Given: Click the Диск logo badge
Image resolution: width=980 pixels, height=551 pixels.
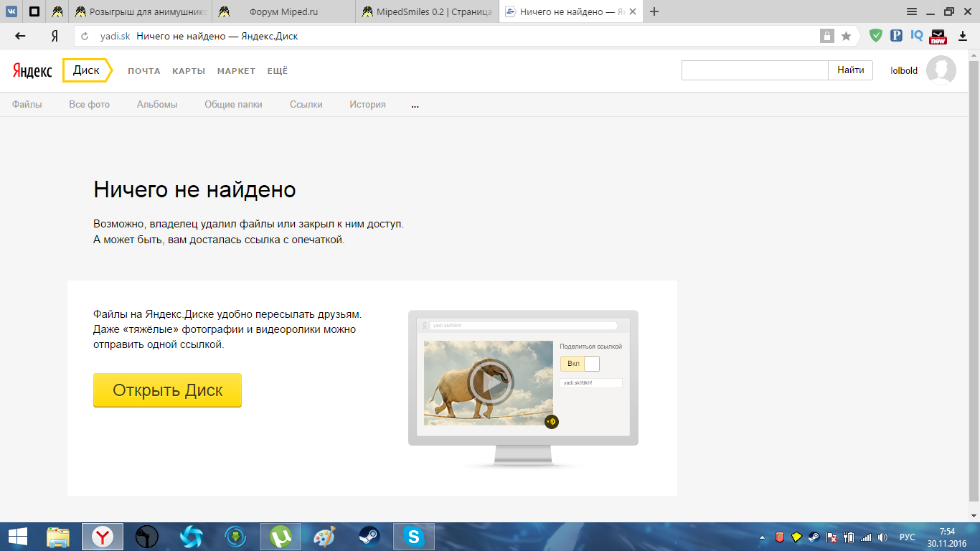Looking at the screenshot, I should (88, 70).
